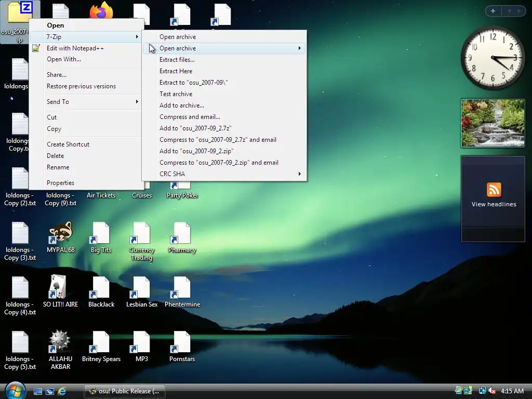532x399 pixels.
Task: Select the Air Tickets desktop shortcut
Action: point(101,195)
